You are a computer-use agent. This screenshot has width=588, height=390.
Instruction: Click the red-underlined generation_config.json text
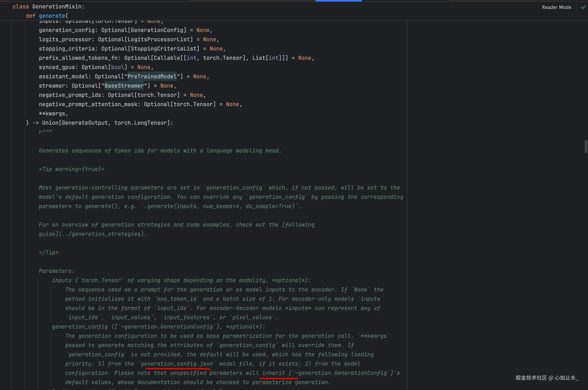click(x=177, y=364)
